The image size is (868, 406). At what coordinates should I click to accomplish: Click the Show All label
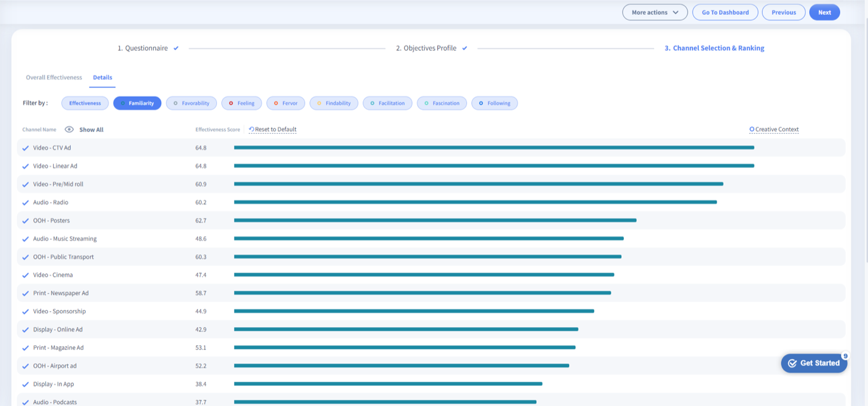pyautogui.click(x=91, y=130)
